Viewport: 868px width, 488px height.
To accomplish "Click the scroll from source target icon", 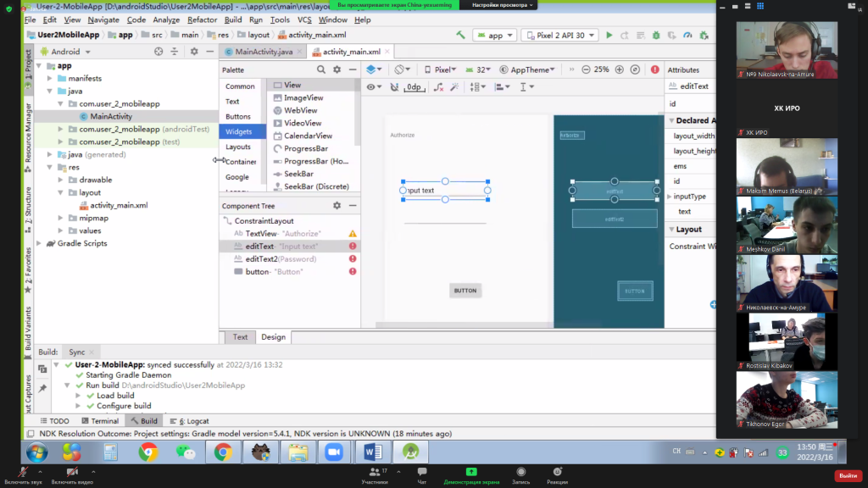I will click(x=159, y=52).
